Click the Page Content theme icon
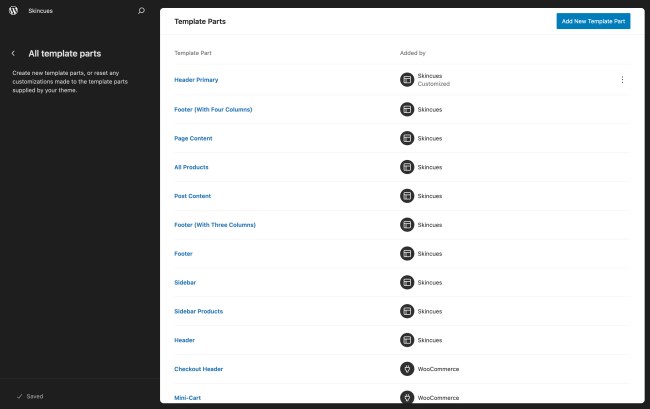 pyautogui.click(x=407, y=138)
